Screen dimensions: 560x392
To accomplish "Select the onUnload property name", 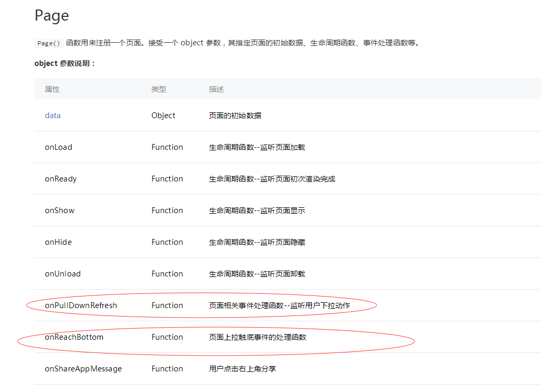I will coord(63,274).
